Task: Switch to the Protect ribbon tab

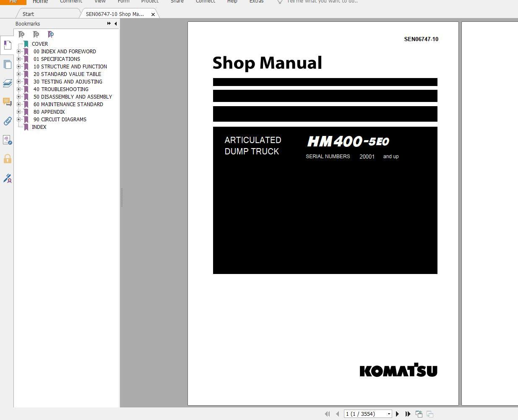Action: (150, 2)
